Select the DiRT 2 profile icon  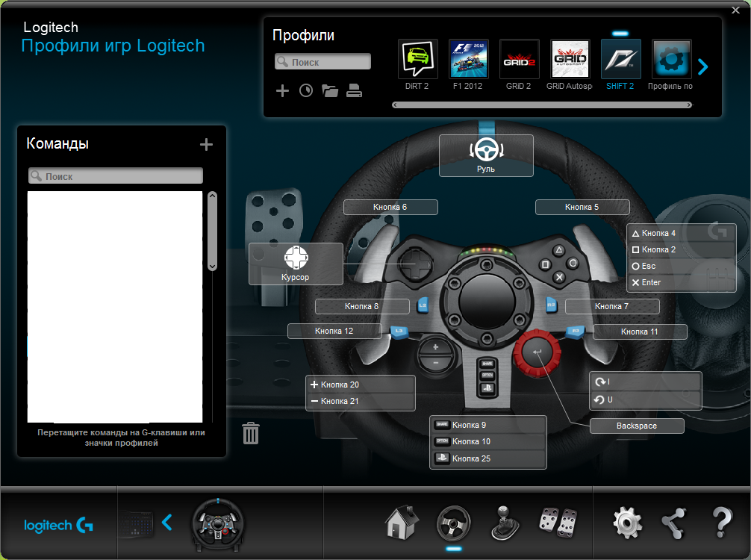click(417, 59)
